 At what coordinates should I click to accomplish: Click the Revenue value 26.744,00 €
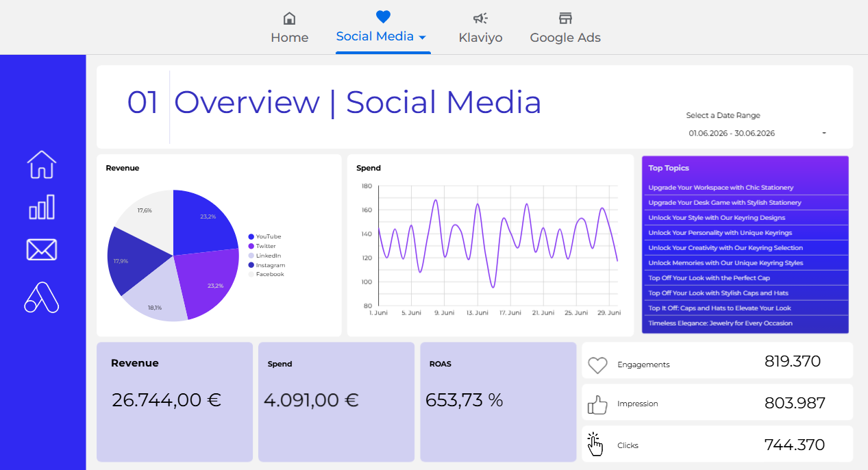[x=166, y=400]
